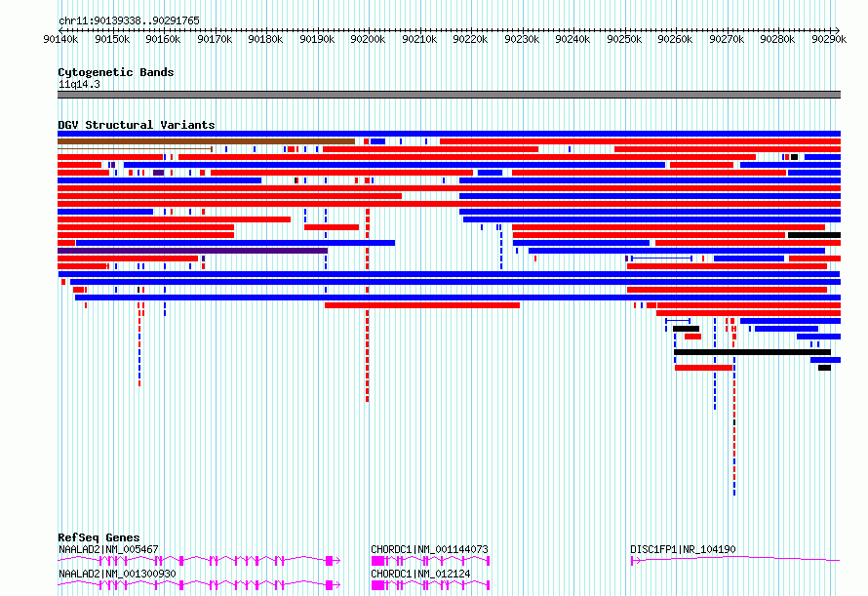Screen dimensions: 868x596
Task: Select the 90250k ruler tick label
Action: coord(624,39)
